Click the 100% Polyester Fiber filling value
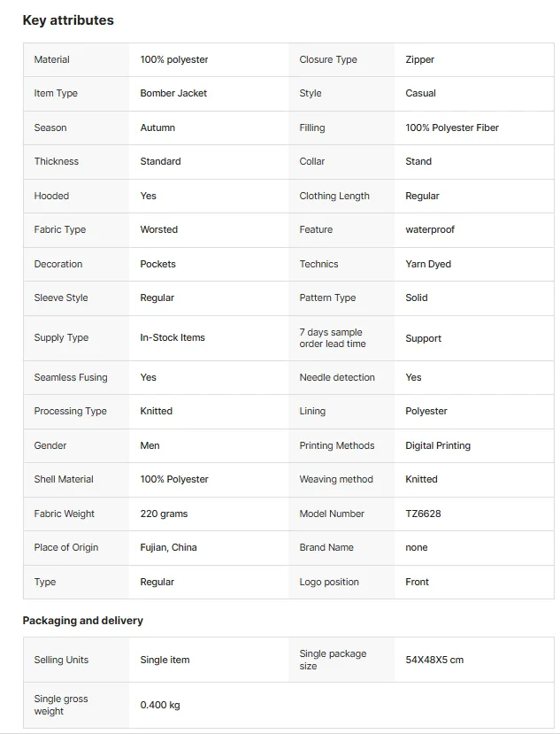This screenshot has height=734, width=560. pos(452,127)
